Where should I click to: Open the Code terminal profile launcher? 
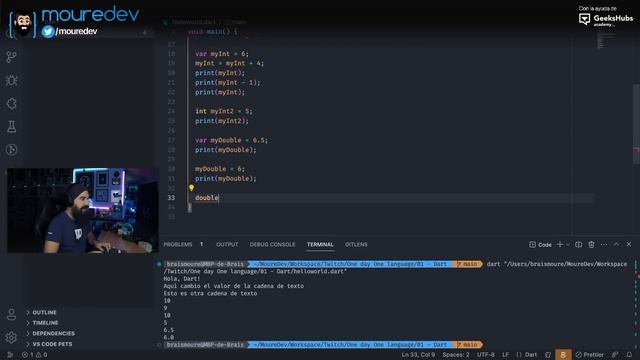[540, 244]
